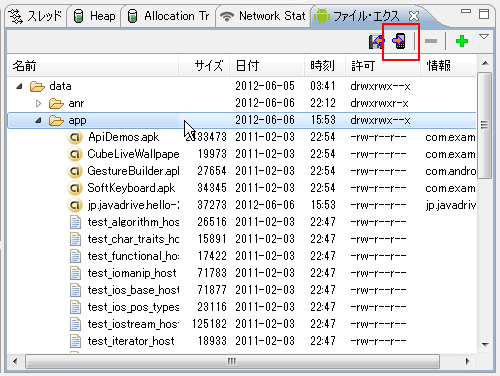Click the CubeLiveWallpaper apk icon
Image resolution: width=500 pixels, height=376 pixels.
point(75,154)
